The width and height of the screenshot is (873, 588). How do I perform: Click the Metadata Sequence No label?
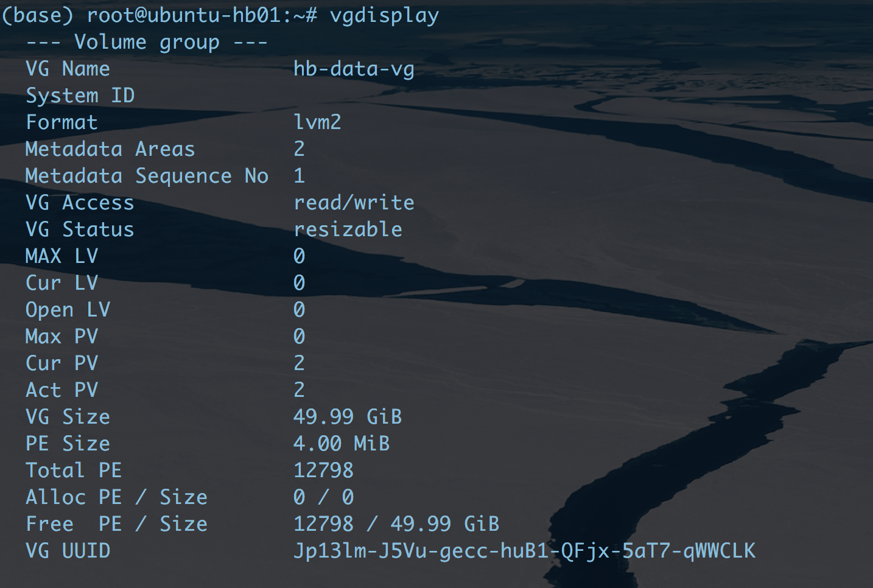point(147,176)
